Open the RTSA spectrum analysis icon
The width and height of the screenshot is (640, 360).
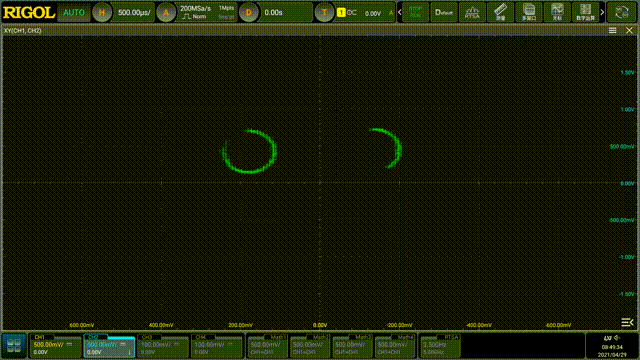click(472, 12)
